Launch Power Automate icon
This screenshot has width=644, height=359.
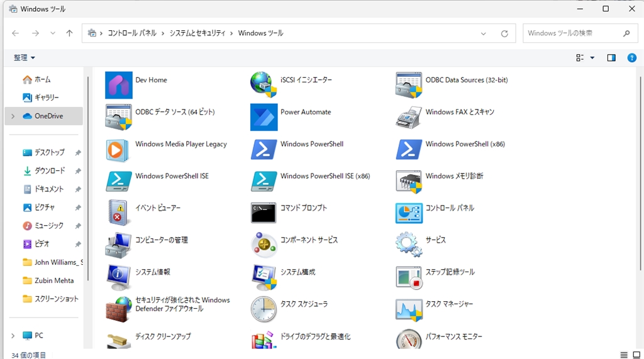(x=264, y=117)
